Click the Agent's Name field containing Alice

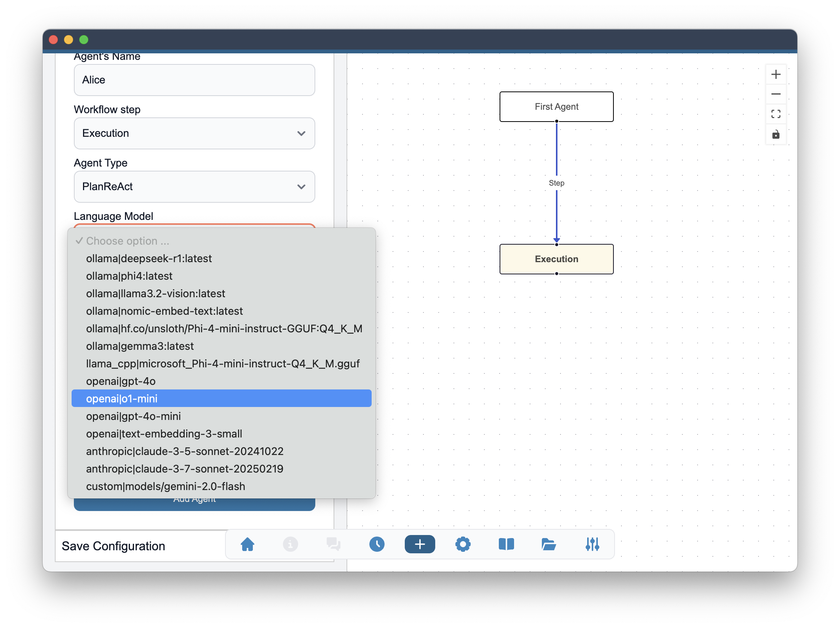click(195, 80)
